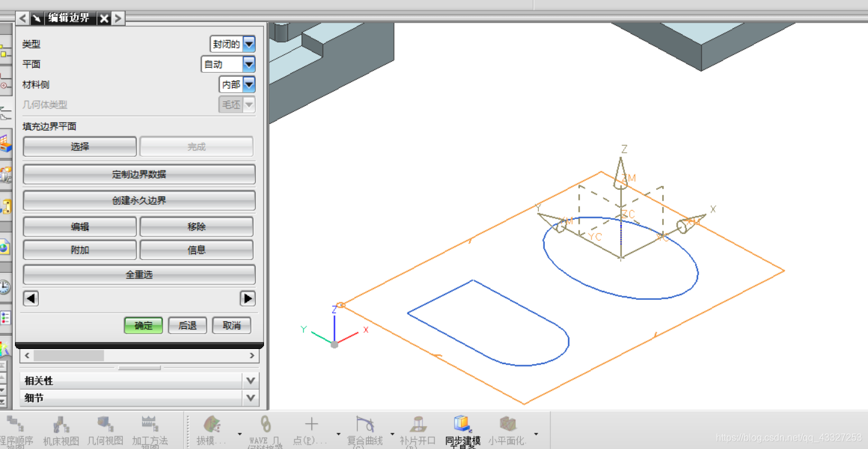Click the 信息 button
The width and height of the screenshot is (868, 449).
coord(196,250)
